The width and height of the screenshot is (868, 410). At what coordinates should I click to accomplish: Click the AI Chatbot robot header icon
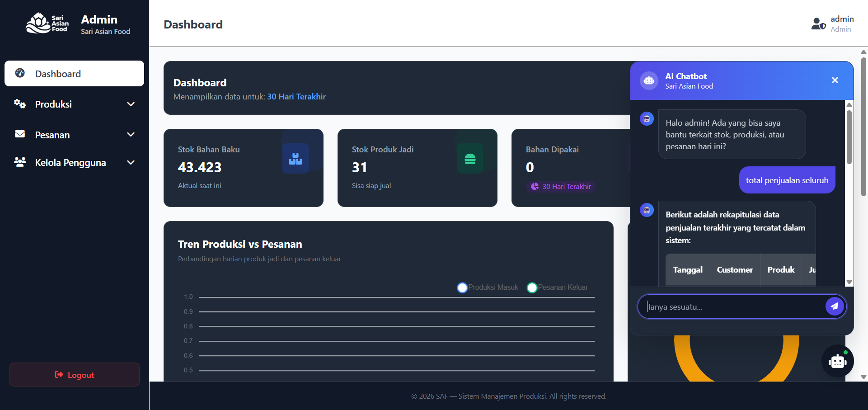coord(649,80)
